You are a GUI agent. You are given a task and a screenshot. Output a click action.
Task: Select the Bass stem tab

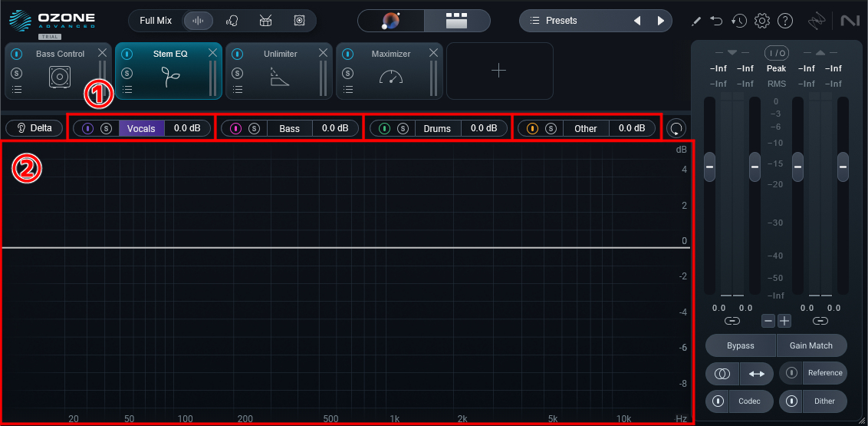[290, 128]
